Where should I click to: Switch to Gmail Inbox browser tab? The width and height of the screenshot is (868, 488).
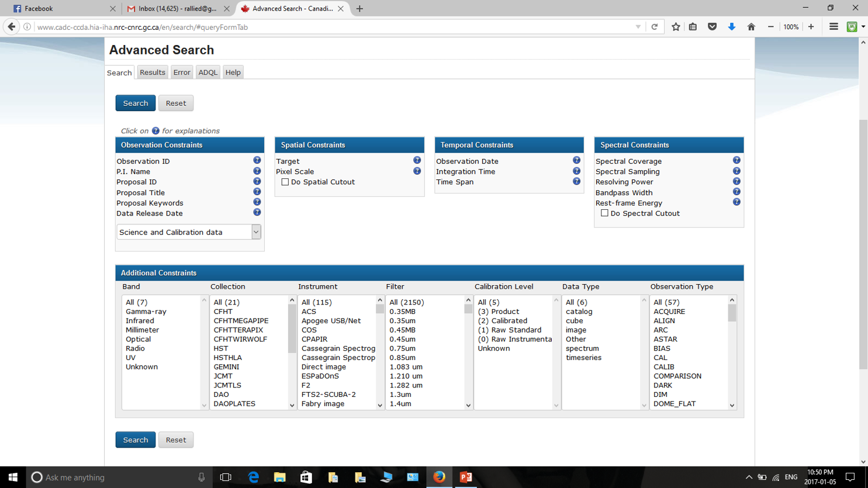point(178,9)
